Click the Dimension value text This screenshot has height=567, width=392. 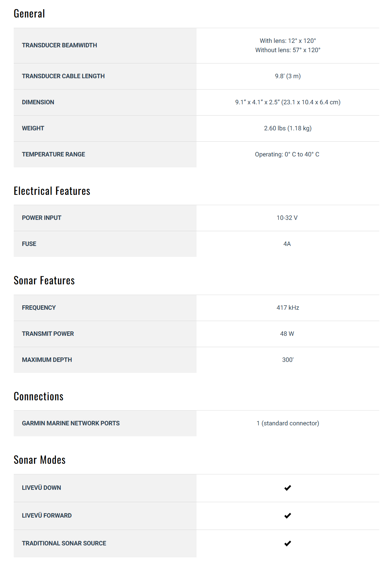pos(288,102)
